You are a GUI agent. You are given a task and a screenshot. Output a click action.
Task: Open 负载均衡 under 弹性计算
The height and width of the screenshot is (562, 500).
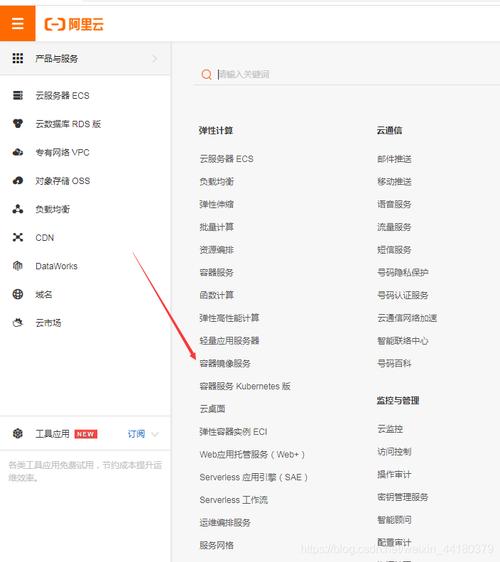point(216,181)
